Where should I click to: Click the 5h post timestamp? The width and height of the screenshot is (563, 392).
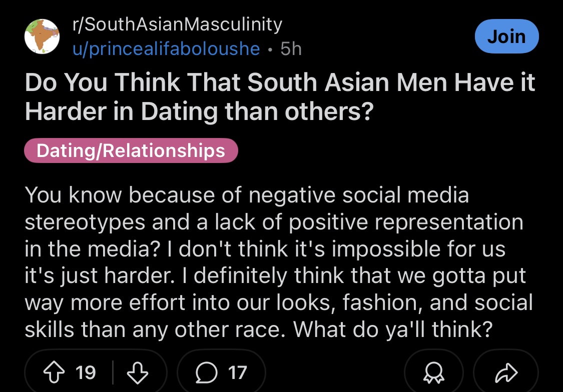tap(291, 48)
